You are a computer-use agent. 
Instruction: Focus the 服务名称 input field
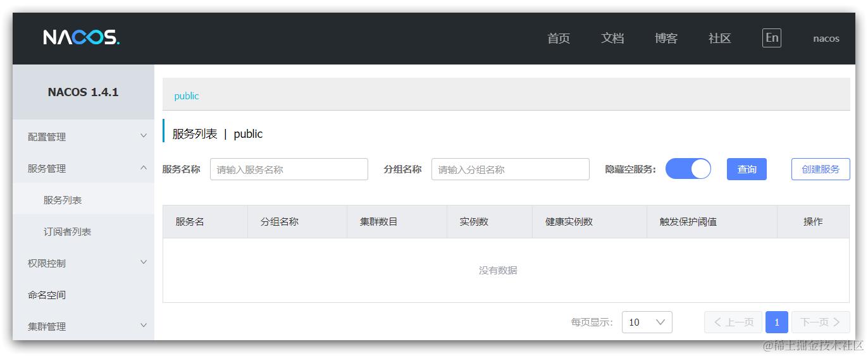point(289,169)
